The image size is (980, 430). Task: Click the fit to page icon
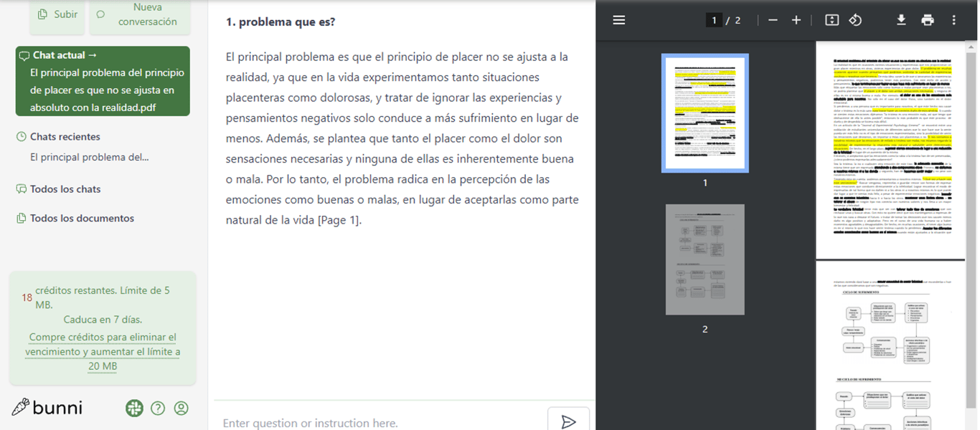tap(831, 20)
